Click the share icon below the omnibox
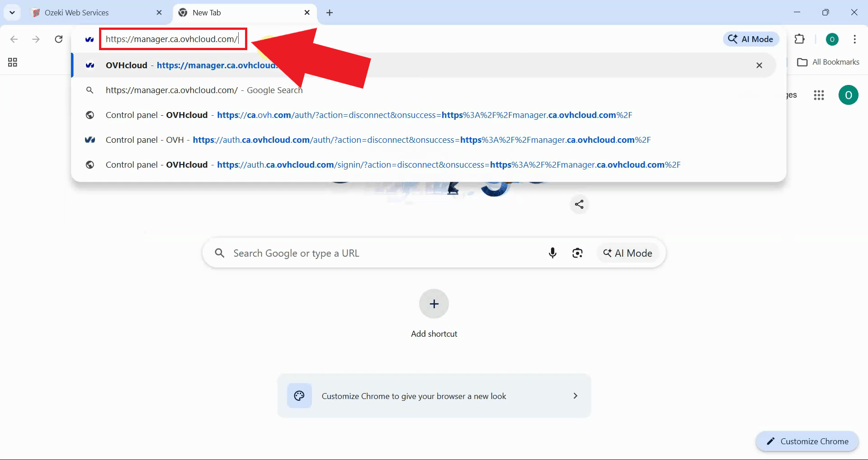 (x=579, y=204)
